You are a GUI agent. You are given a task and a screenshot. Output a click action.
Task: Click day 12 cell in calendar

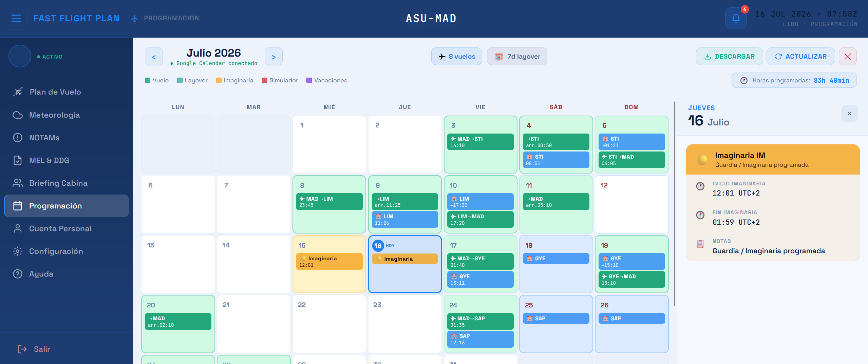[x=631, y=204]
